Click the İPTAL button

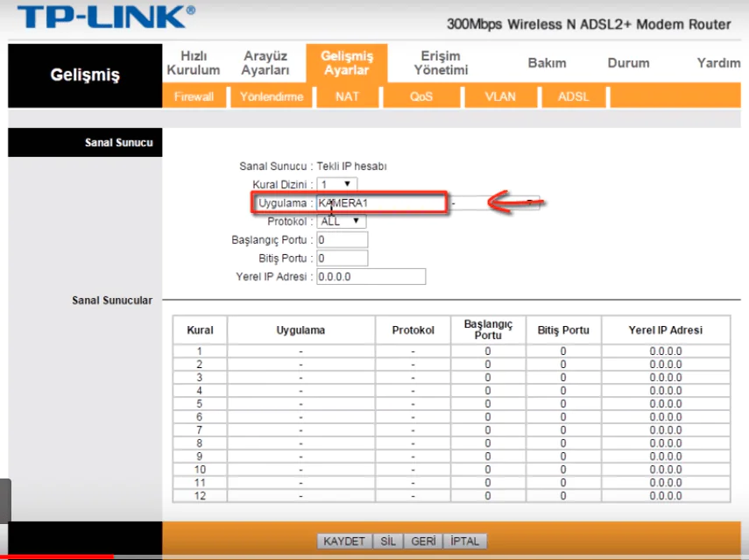click(463, 541)
